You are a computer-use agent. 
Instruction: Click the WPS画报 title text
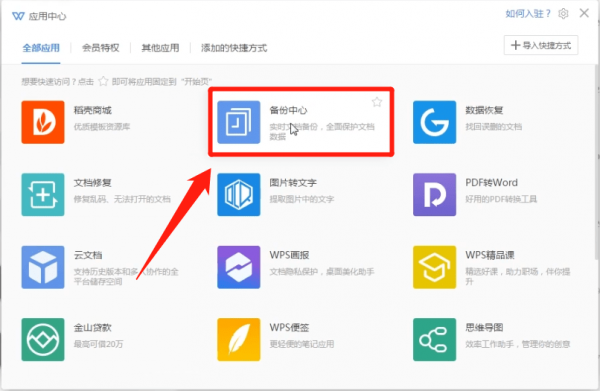(x=289, y=255)
